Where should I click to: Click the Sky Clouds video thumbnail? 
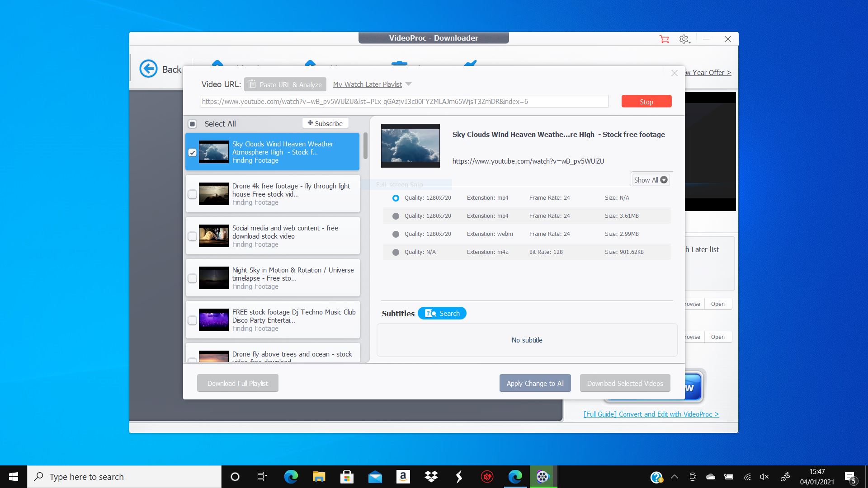pyautogui.click(x=213, y=152)
